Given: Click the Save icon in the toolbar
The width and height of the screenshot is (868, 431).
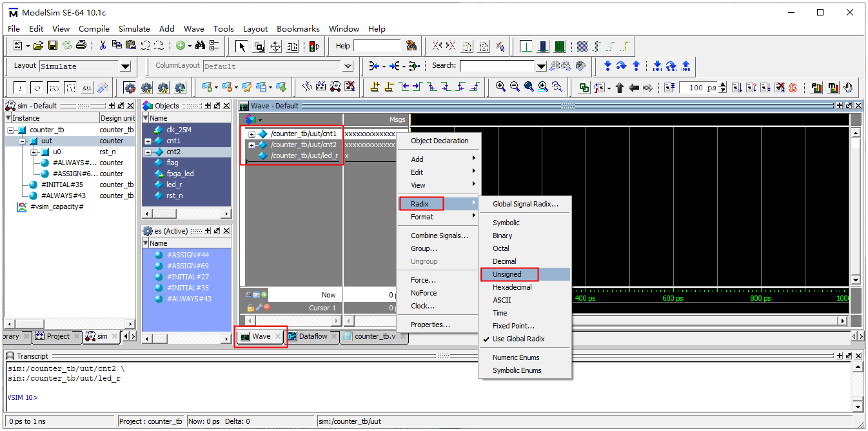Looking at the screenshot, I should tap(53, 46).
